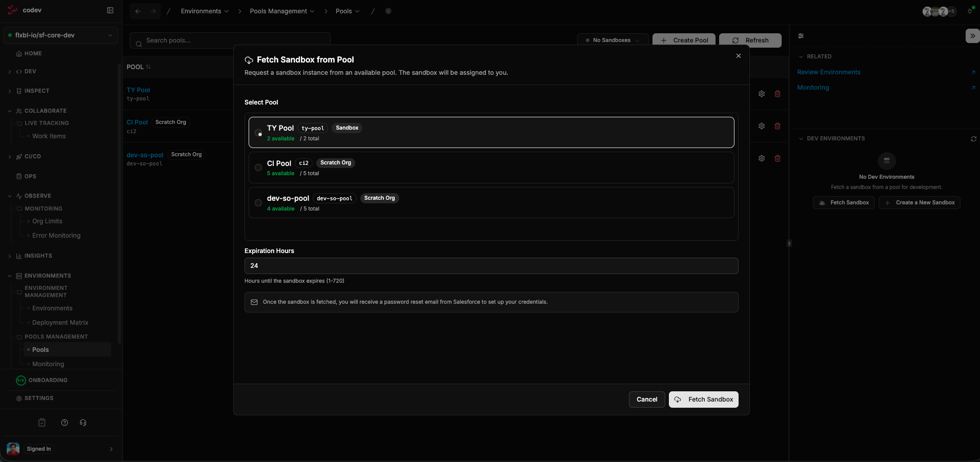Click the Expiration Hours input field

click(x=491, y=265)
